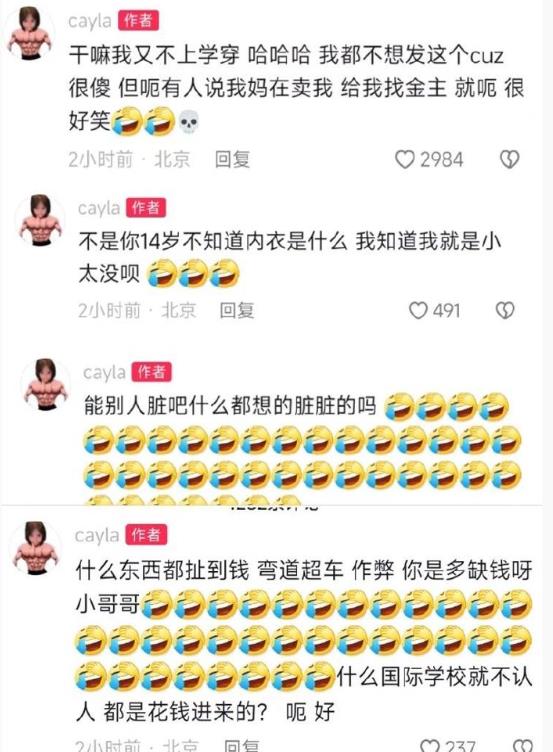This screenshot has height=752, width=553.
Task: Reply to the bottom comment via 回复
Action: click(242, 746)
